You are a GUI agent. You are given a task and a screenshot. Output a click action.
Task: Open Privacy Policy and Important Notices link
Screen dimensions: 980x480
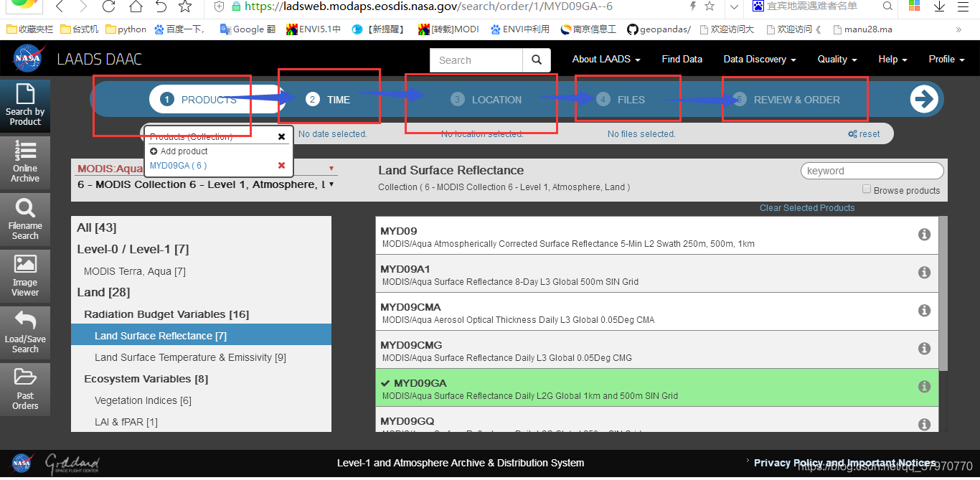click(x=844, y=463)
